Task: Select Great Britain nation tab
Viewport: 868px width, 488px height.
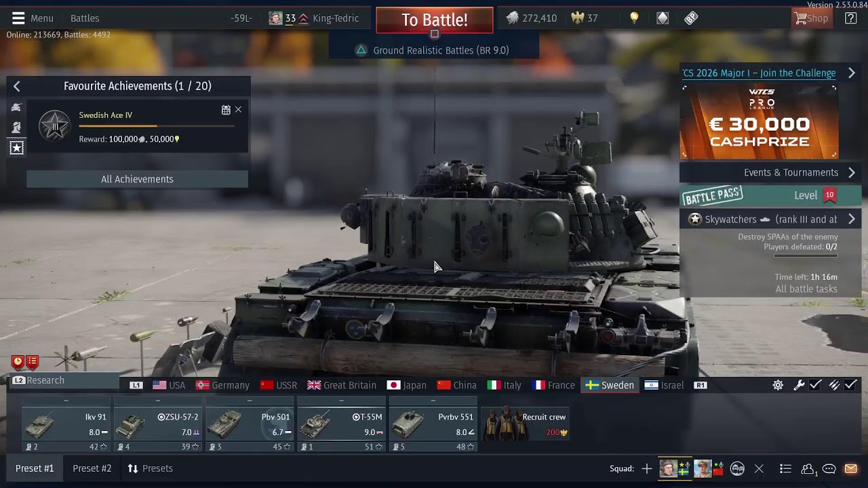Action: click(x=342, y=385)
